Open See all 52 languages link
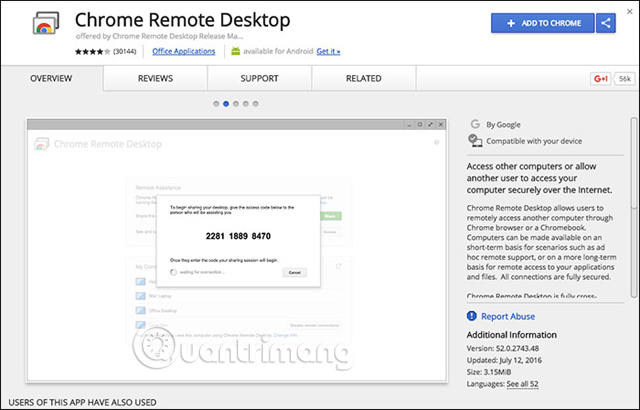 click(x=522, y=384)
